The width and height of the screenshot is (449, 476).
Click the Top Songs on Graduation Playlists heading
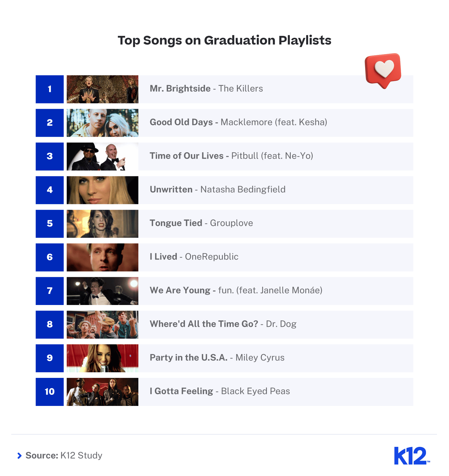[x=224, y=40]
